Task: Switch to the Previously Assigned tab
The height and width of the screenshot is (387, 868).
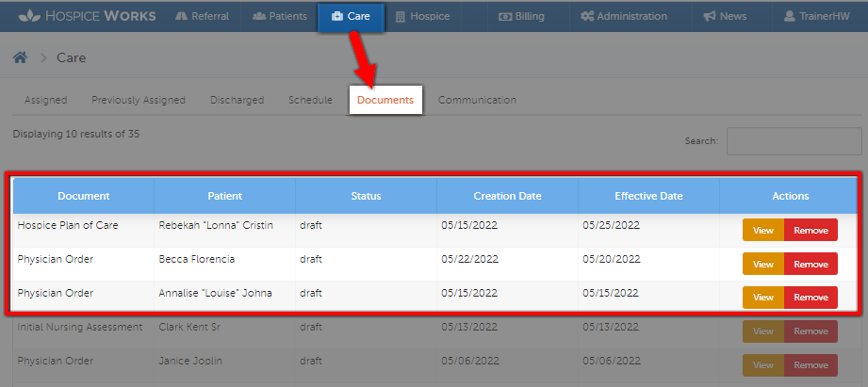Action: 139,100
